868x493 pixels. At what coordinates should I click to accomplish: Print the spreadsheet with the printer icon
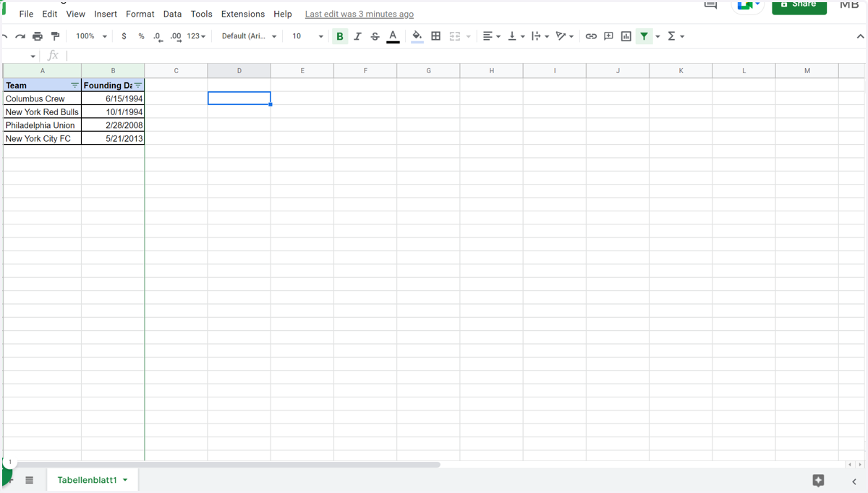38,36
